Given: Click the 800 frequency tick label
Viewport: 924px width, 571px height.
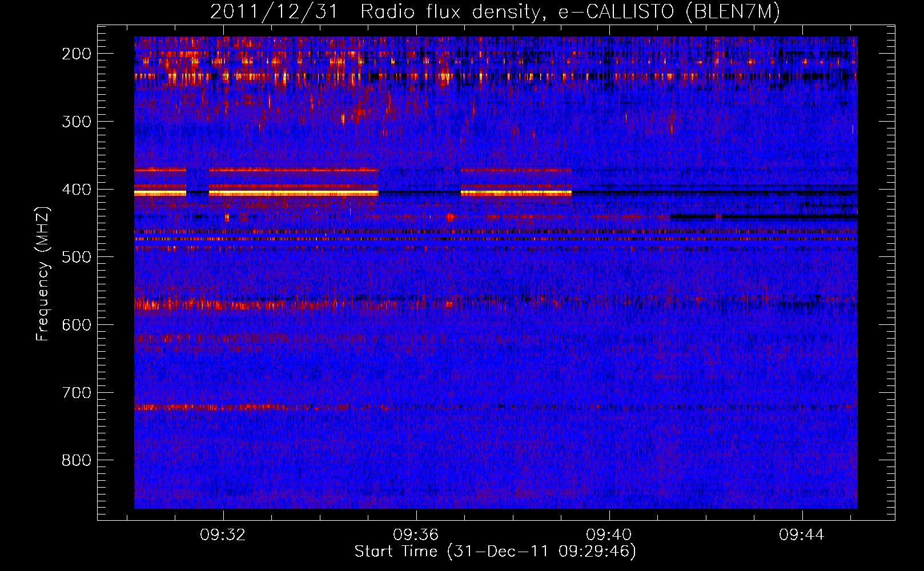Looking at the screenshot, I should 77,460.
